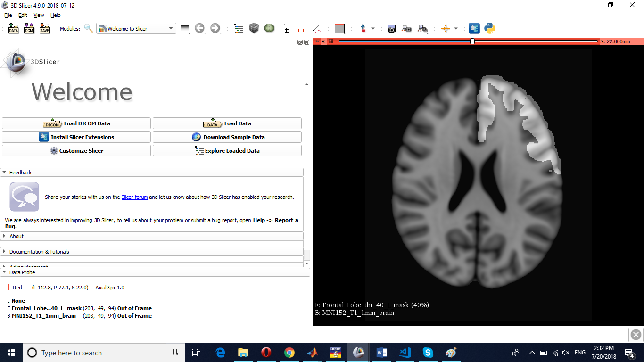Expand the About section

coord(16,236)
